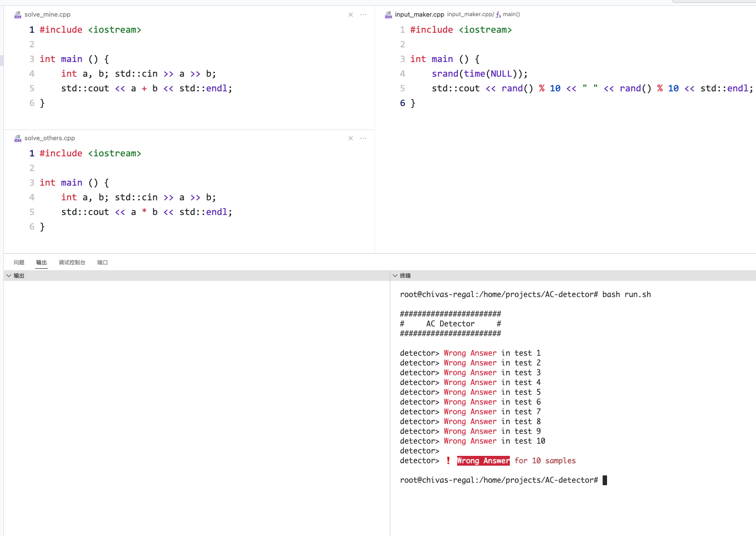The height and width of the screenshot is (536, 756).
Task: Click the fx symbol icon before main()
Action: tap(499, 14)
